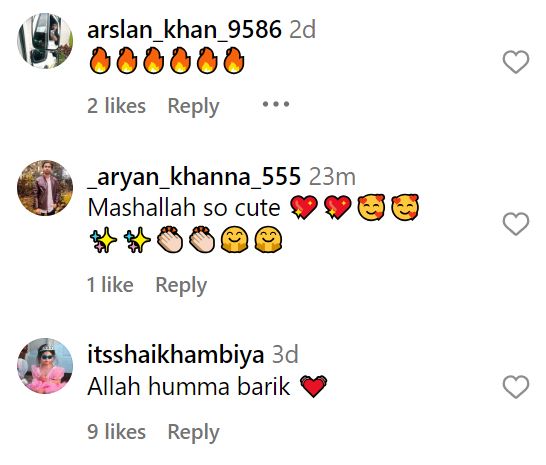
Task: Visit the arslan_khan_9586 username link
Action: 184,30
